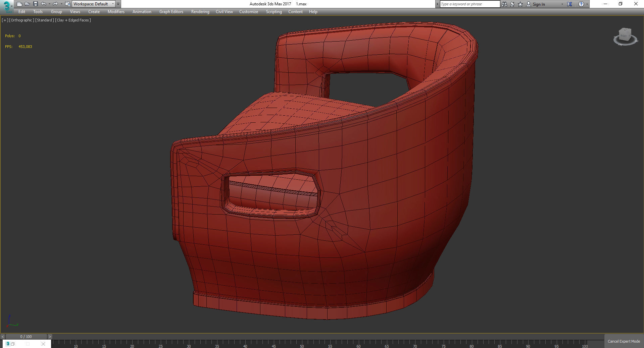Viewport: 644px width, 348px height.
Task: Open the Standard shading label menu
Action: pos(44,20)
